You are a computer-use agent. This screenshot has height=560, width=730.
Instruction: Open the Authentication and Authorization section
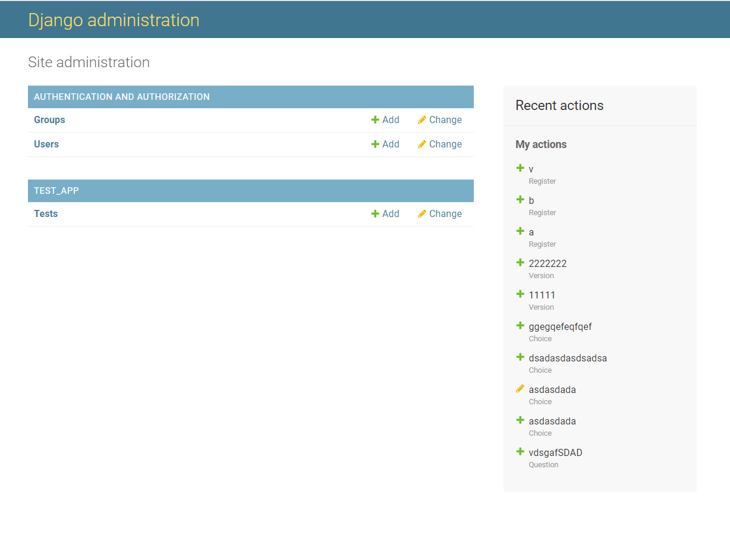coord(122,97)
